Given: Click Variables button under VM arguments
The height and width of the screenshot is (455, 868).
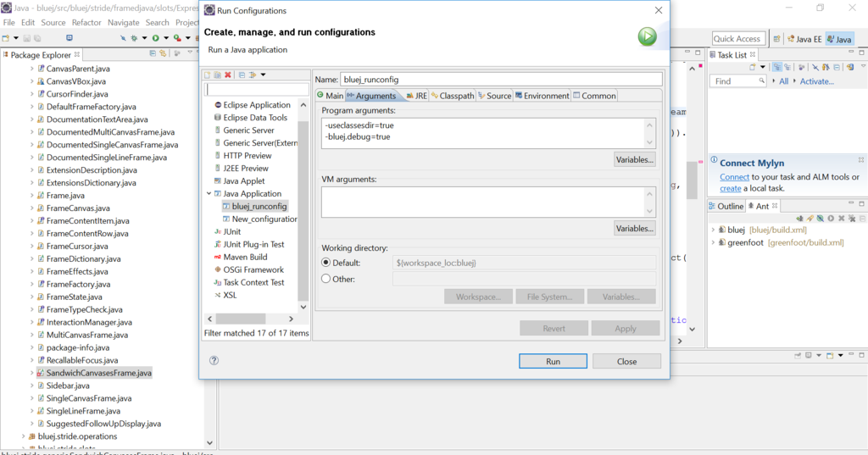Looking at the screenshot, I should 635,228.
